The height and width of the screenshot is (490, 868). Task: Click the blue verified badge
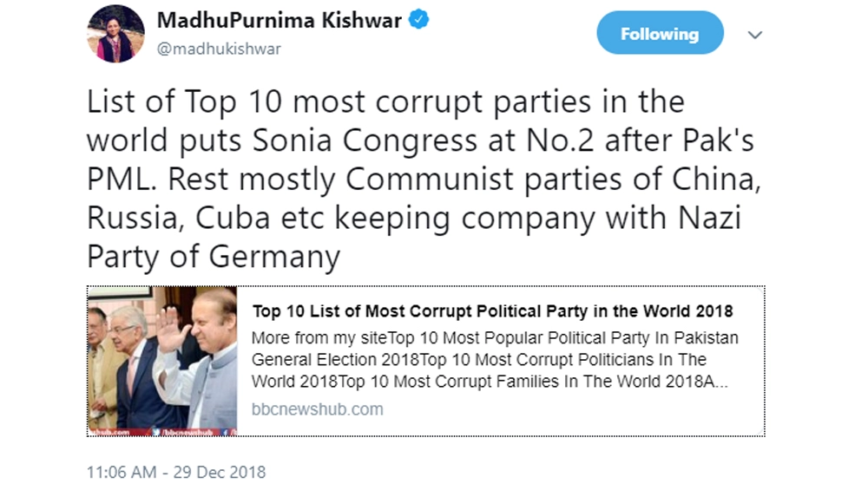coord(420,20)
